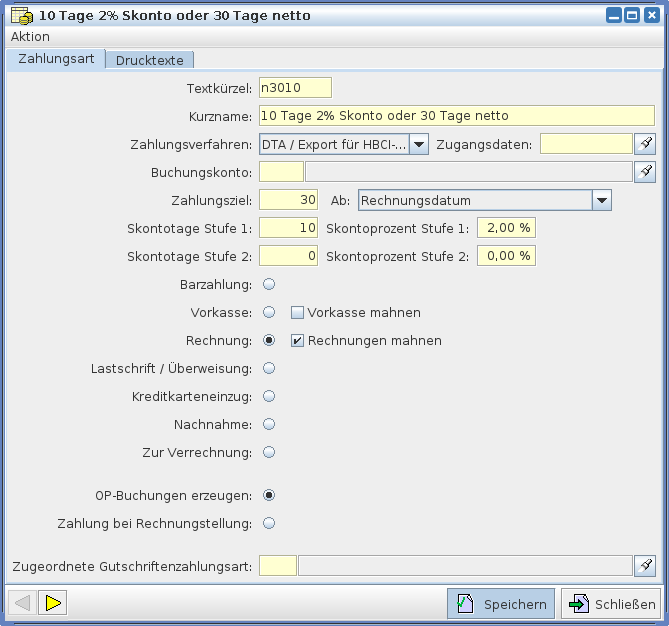Open the Aktion menu
The image size is (669, 626).
(x=30, y=37)
